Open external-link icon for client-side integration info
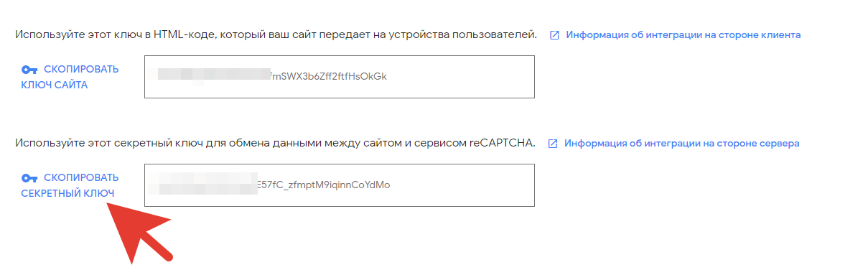Viewport: 868px width, 265px height. (554, 34)
